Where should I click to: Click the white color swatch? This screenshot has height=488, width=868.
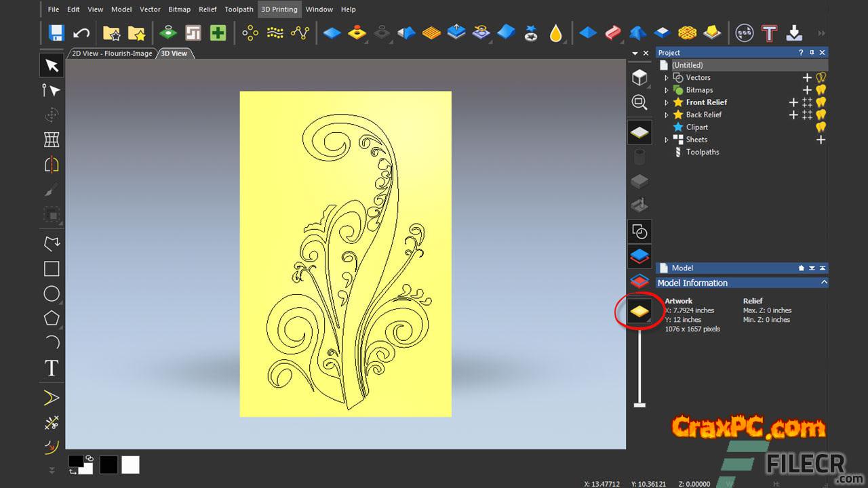tap(130, 464)
